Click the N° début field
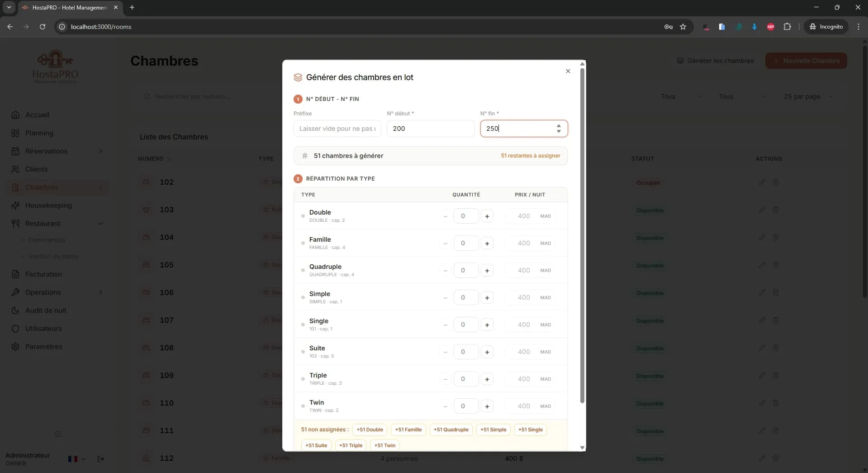 tap(430, 129)
